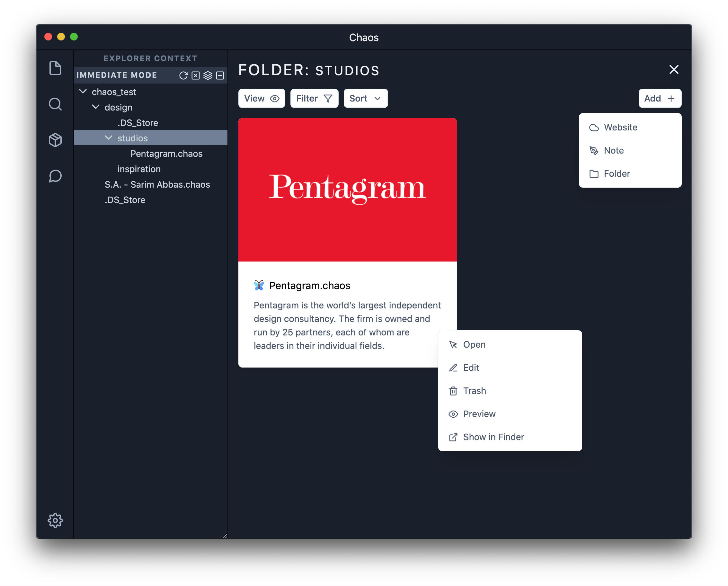Click the Add plus button

660,98
